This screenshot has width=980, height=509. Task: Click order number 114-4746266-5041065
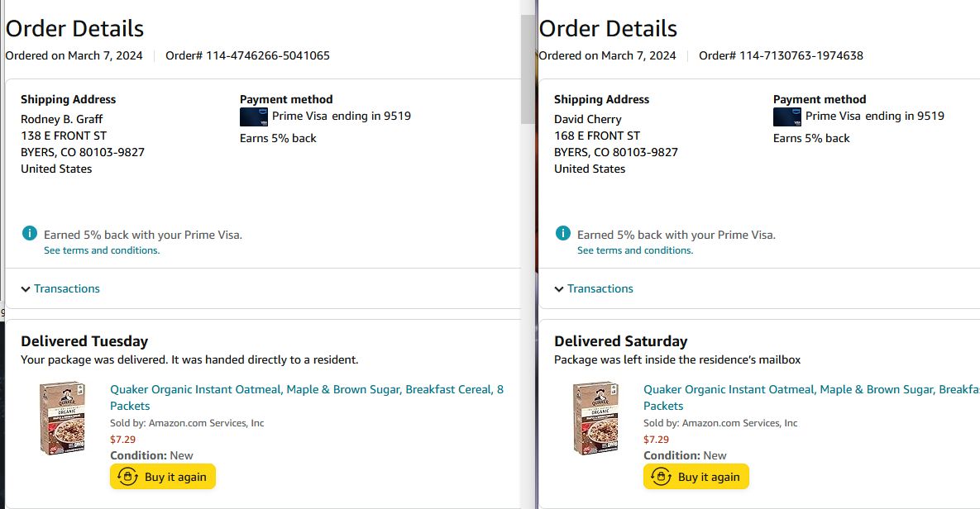(247, 56)
